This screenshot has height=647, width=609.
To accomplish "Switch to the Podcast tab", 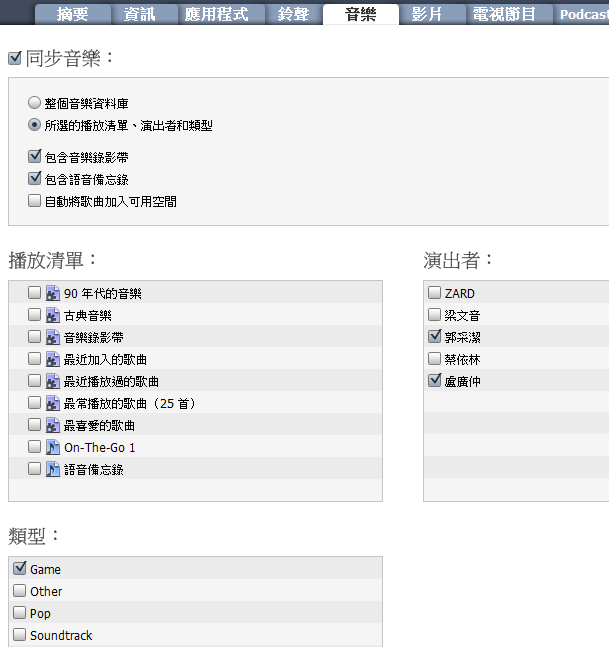I will click(x=581, y=14).
